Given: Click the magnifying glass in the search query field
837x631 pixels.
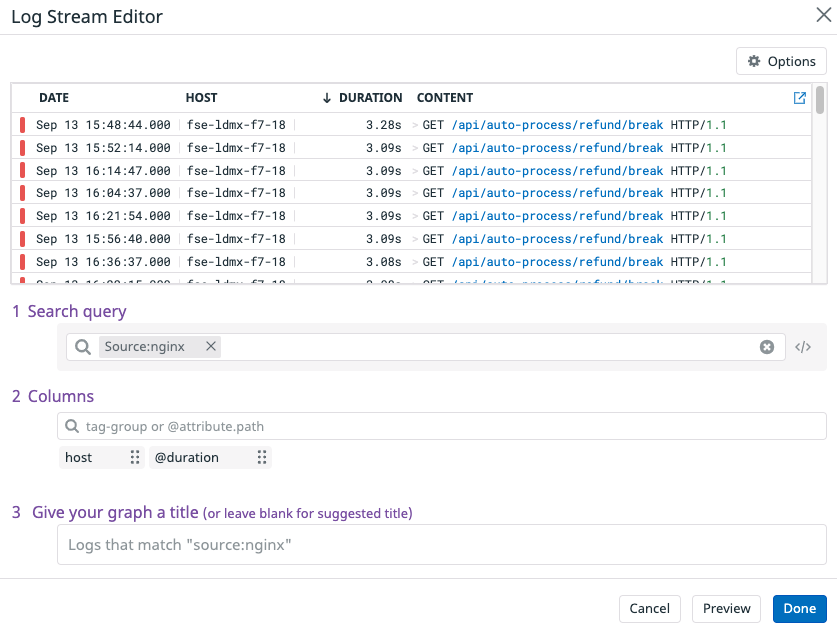Looking at the screenshot, I should click(82, 346).
